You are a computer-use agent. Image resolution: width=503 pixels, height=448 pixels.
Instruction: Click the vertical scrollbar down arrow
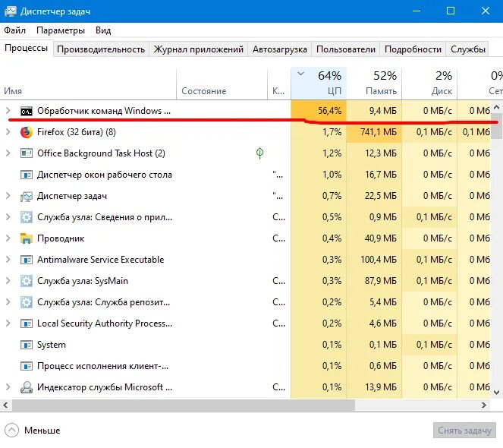pos(497,392)
